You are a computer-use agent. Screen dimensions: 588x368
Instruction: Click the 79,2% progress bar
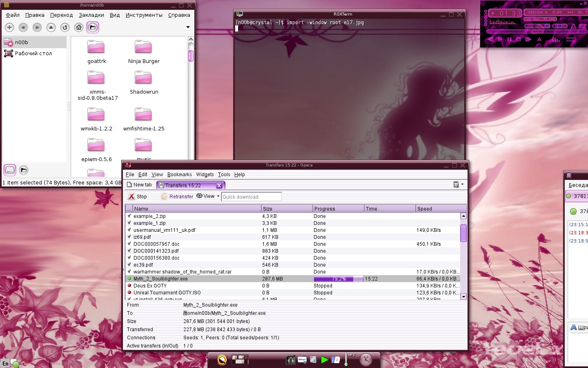click(339, 279)
